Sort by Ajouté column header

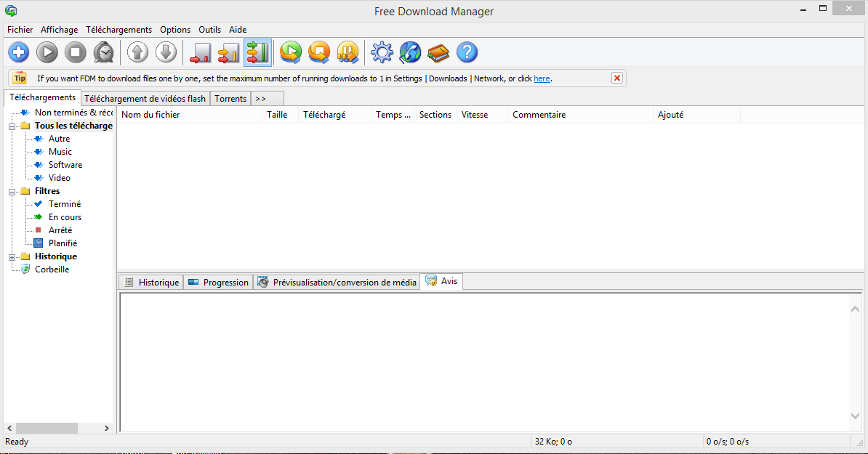click(x=696, y=115)
